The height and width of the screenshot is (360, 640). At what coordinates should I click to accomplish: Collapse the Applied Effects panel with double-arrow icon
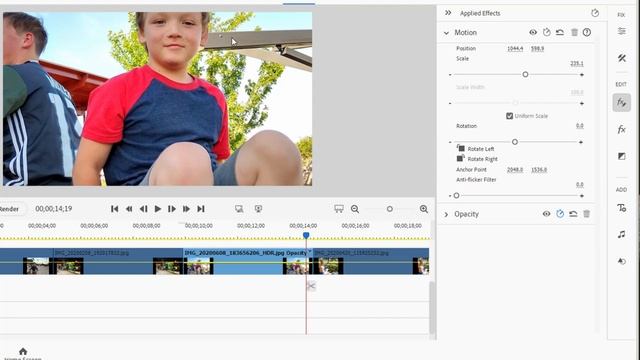(x=448, y=13)
